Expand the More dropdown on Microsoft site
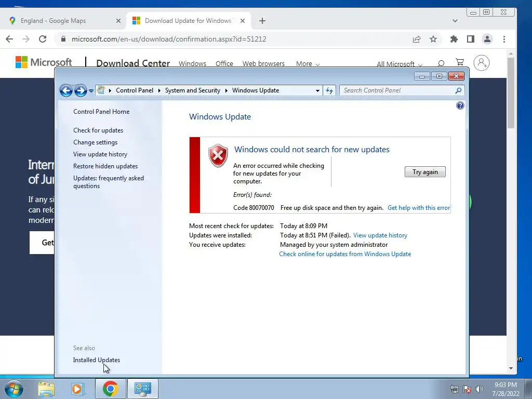The width and height of the screenshot is (532, 399). pyautogui.click(x=308, y=64)
